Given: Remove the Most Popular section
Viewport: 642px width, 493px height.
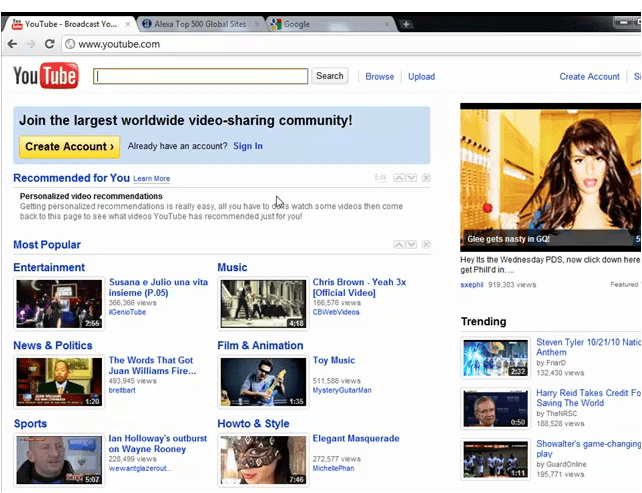Looking at the screenshot, I should click(x=426, y=244).
